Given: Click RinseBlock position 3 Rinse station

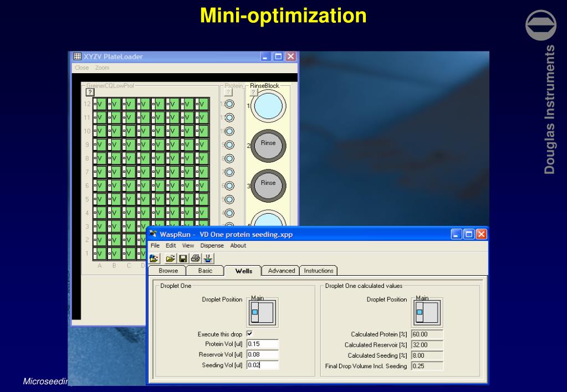Looking at the screenshot, I should (268, 185).
